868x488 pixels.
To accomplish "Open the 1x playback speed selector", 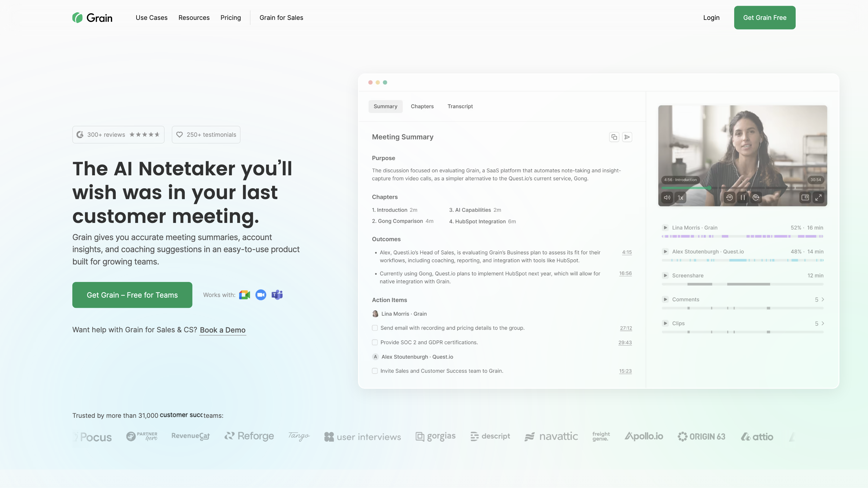I will coord(680,198).
